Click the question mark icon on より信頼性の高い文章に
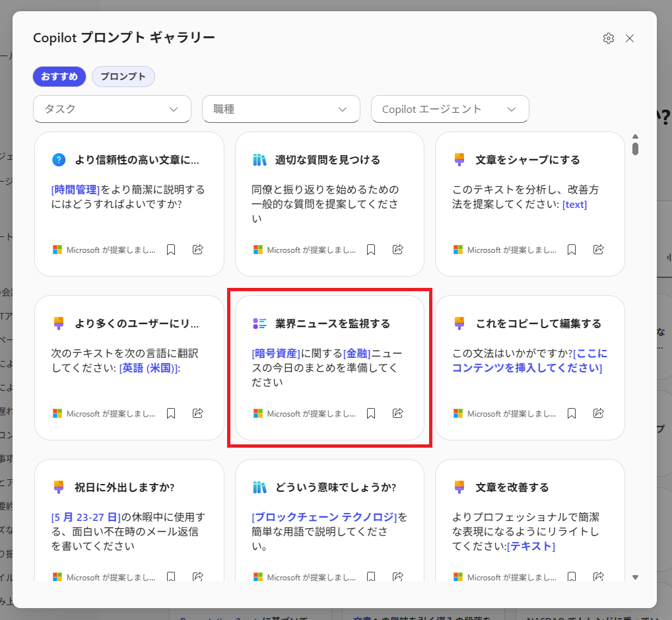The image size is (672, 620). tap(59, 160)
